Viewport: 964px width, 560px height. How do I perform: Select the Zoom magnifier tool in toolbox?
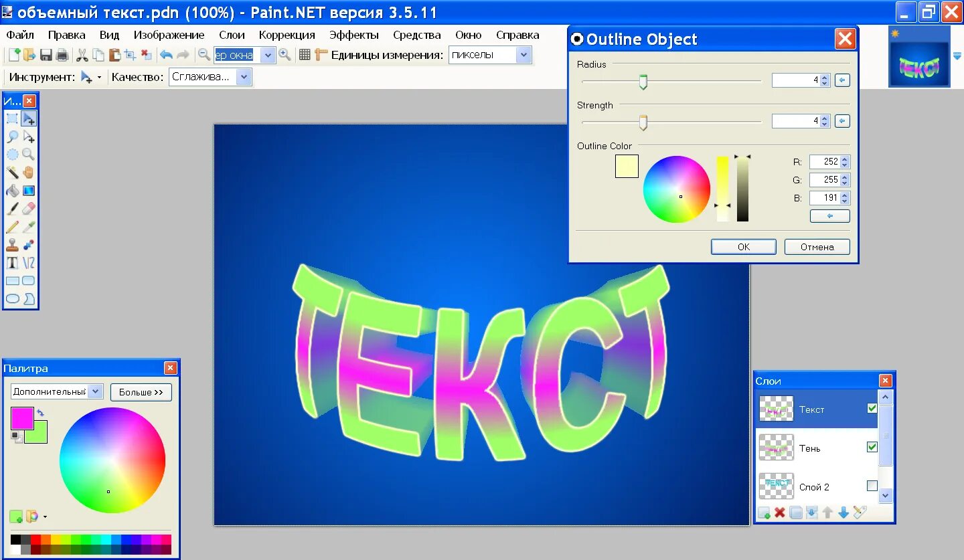click(x=29, y=155)
